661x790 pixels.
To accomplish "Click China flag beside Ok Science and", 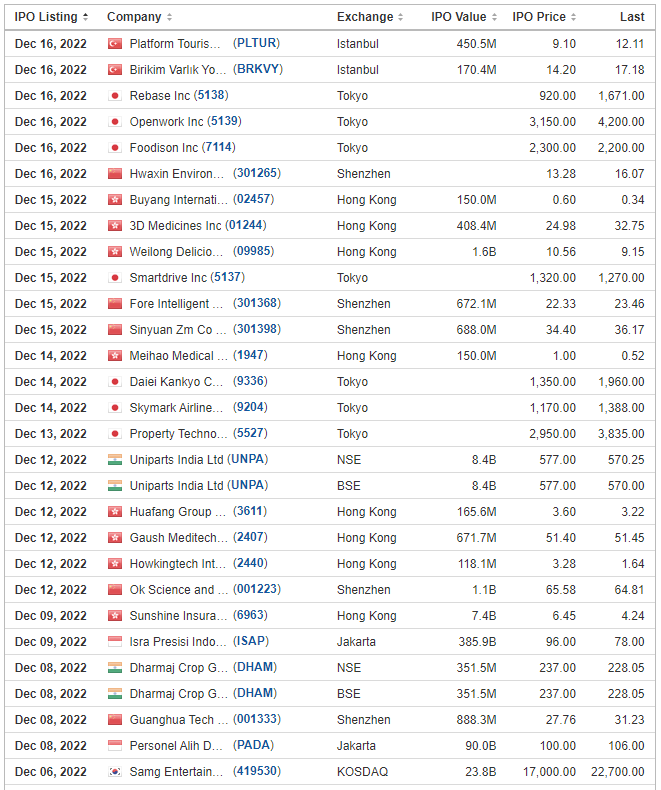I will (x=115, y=590).
